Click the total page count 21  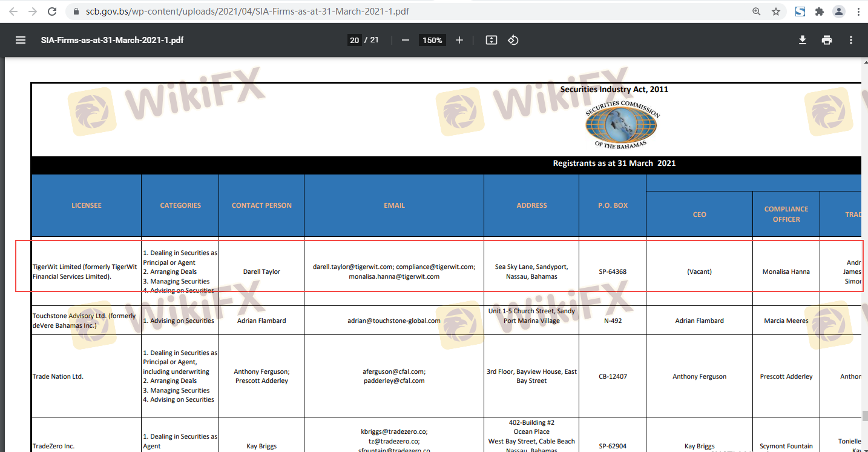pyautogui.click(x=374, y=40)
